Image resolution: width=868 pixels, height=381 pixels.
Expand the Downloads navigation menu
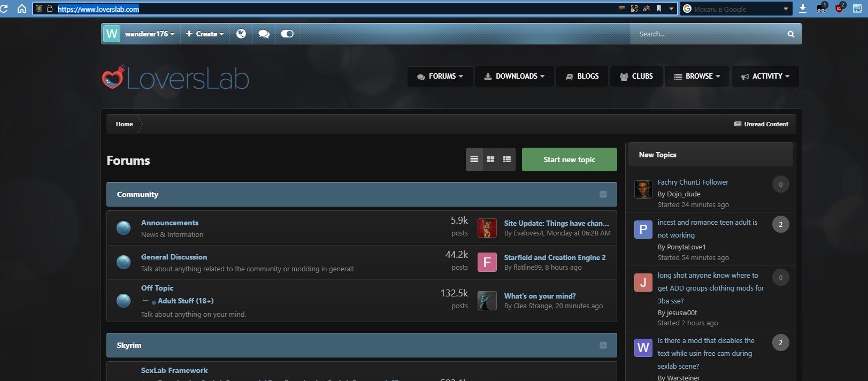pyautogui.click(x=514, y=76)
